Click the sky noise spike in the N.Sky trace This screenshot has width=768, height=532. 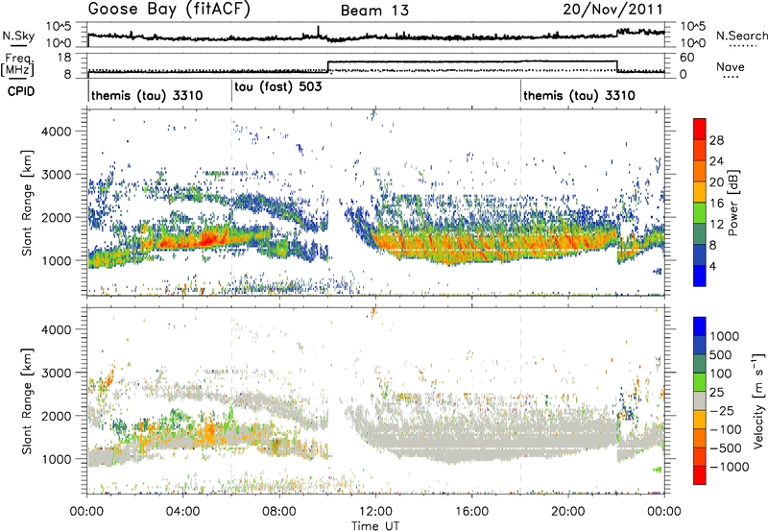pyautogui.click(x=319, y=31)
